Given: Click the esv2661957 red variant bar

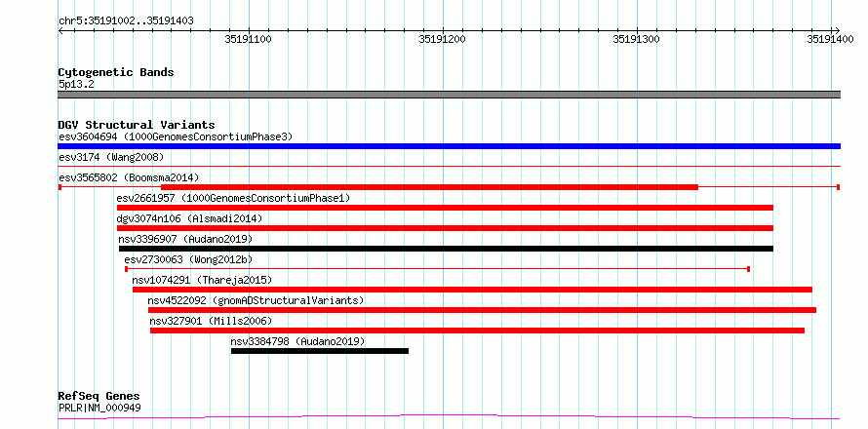Looking at the screenshot, I should click(445, 208).
